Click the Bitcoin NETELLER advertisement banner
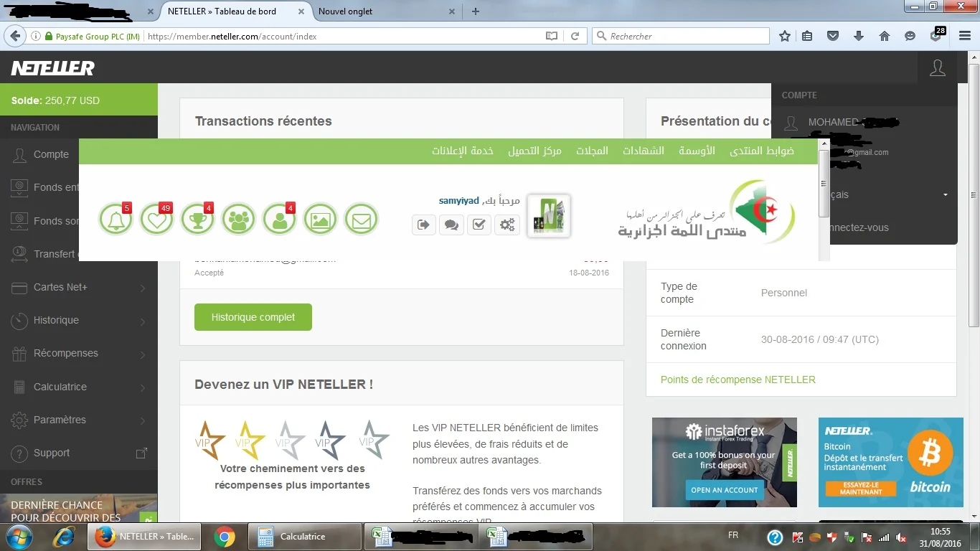Image resolution: width=980 pixels, height=551 pixels. [890, 463]
